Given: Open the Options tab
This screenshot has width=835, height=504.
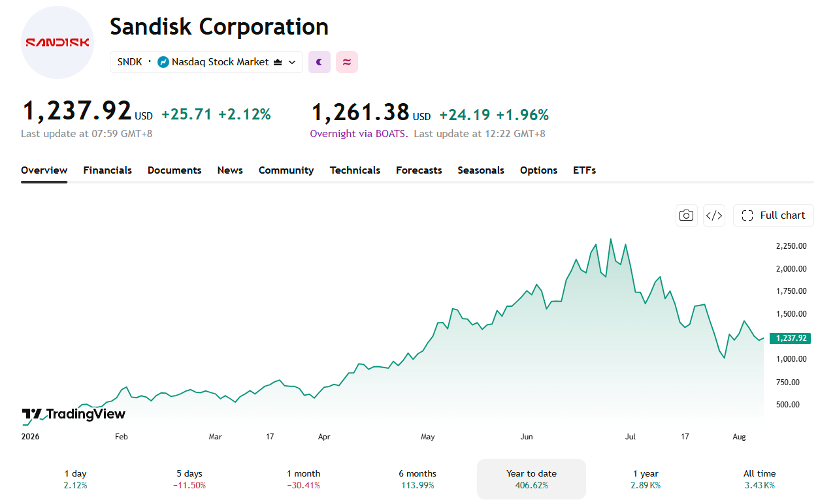Looking at the screenshot, I should tap(538, 170).
